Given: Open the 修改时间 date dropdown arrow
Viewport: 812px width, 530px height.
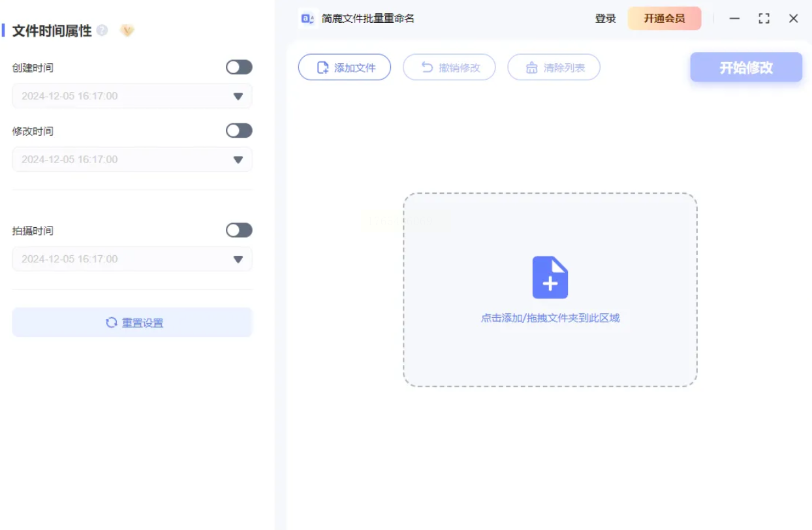Looking at the screenshot, I should (238, 160).
